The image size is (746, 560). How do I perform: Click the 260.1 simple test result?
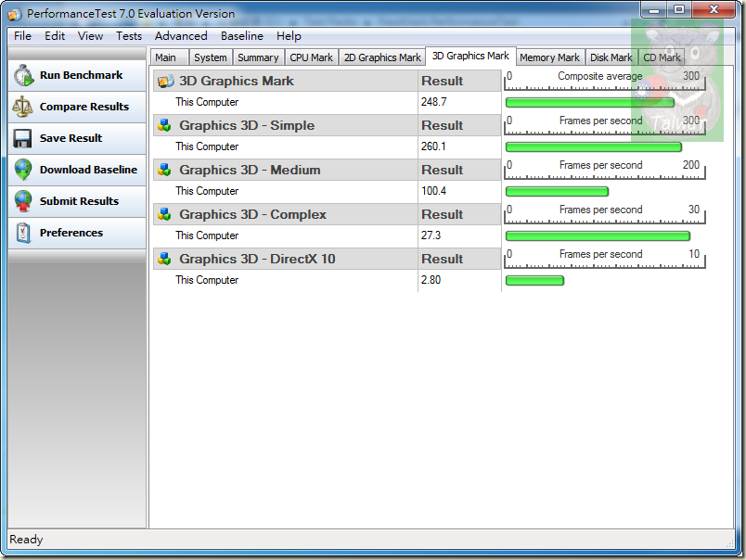click(433, 146)
